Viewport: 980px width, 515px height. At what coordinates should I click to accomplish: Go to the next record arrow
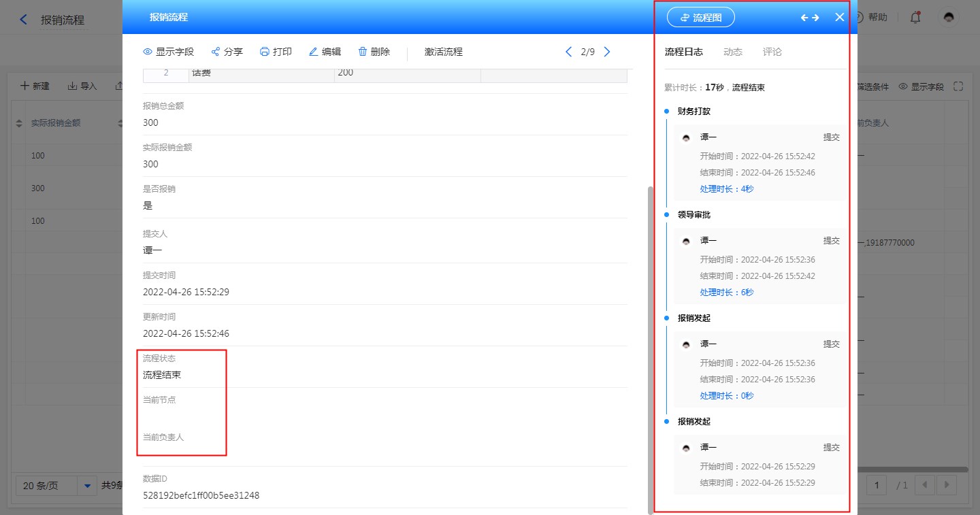[607, 52]
